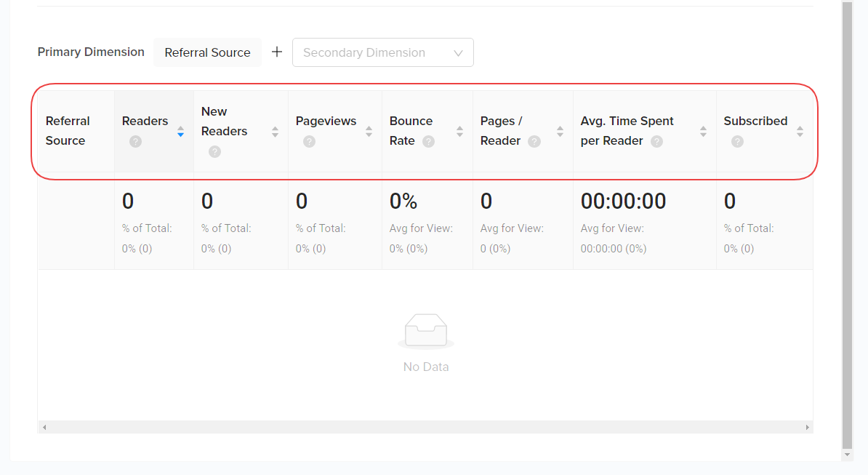
Task: Click Avg. Time Spent per Reader help icon
Action: [656, 142]
